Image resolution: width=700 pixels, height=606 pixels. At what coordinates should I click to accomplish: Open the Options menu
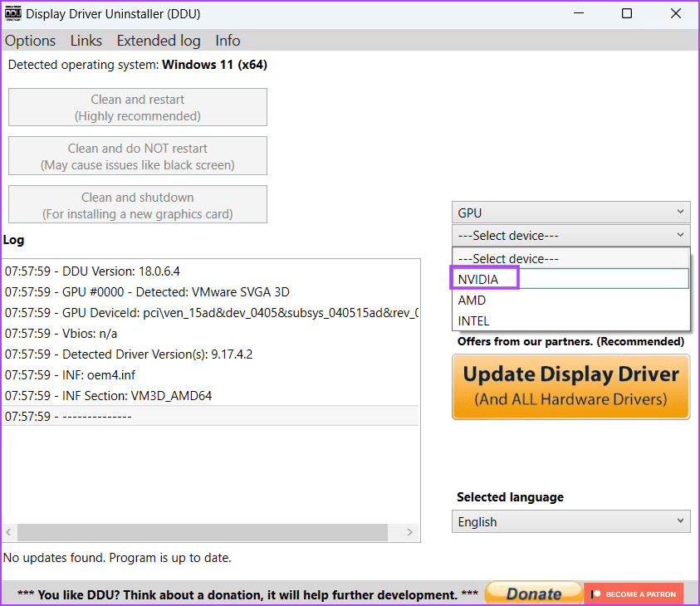click(30, 40)
